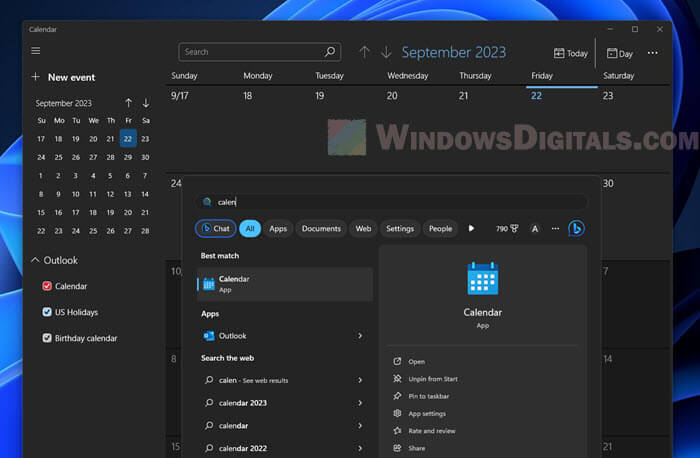Open search panel three-dot options
This screenshot has width=700, height=458.
coord(555,229)
